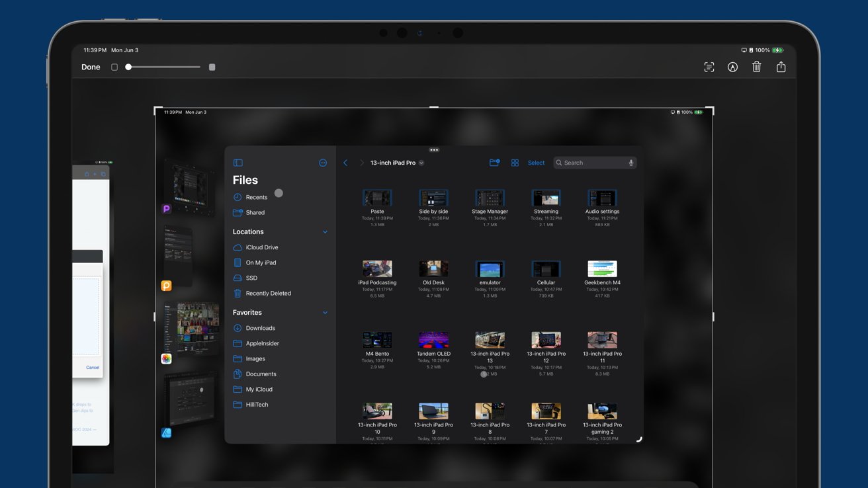Open the share sheet icon
Viewport: 868px width, 488px height.
click(781, 67)
